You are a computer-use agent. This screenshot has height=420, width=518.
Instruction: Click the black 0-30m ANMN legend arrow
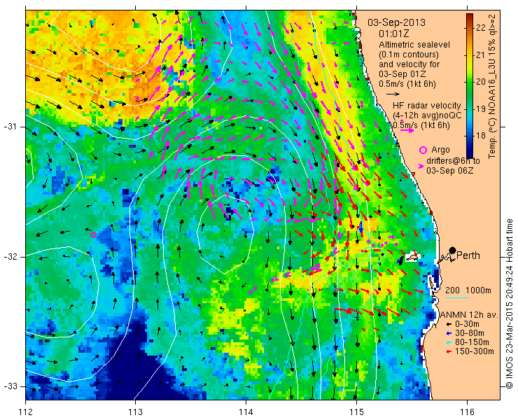[448, 325]
